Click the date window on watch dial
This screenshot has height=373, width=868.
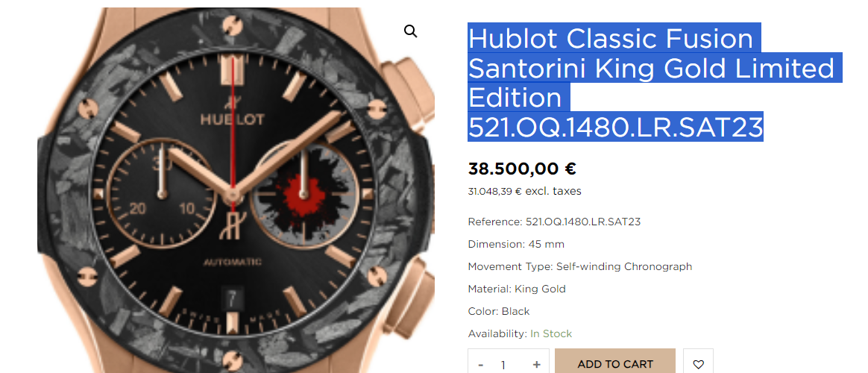tap(232, 299)
